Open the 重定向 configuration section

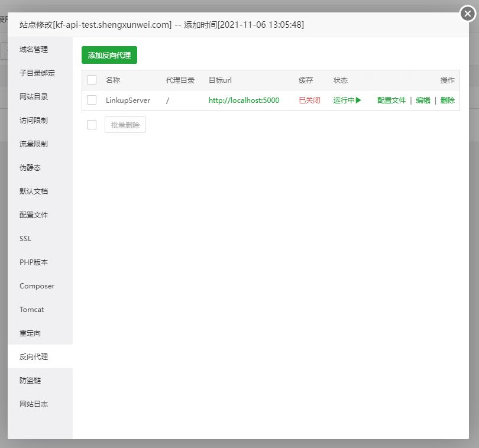[x=30, y=333]
